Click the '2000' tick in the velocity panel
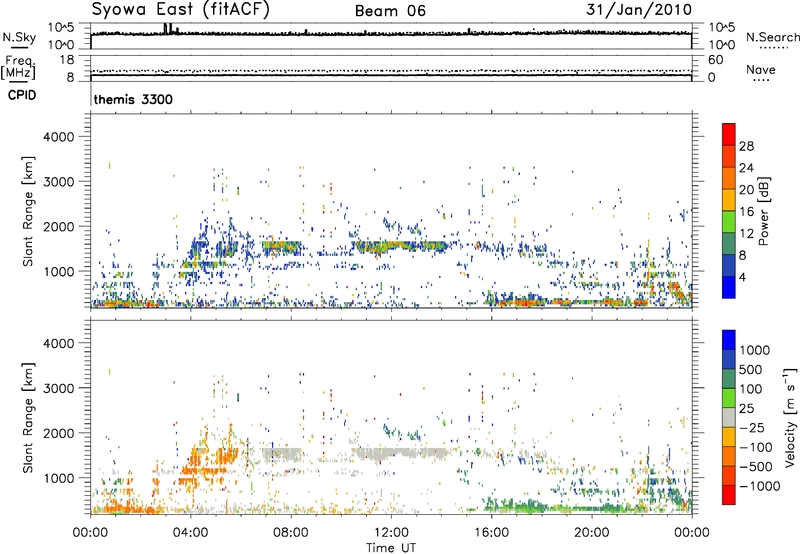 click(58, 433)
